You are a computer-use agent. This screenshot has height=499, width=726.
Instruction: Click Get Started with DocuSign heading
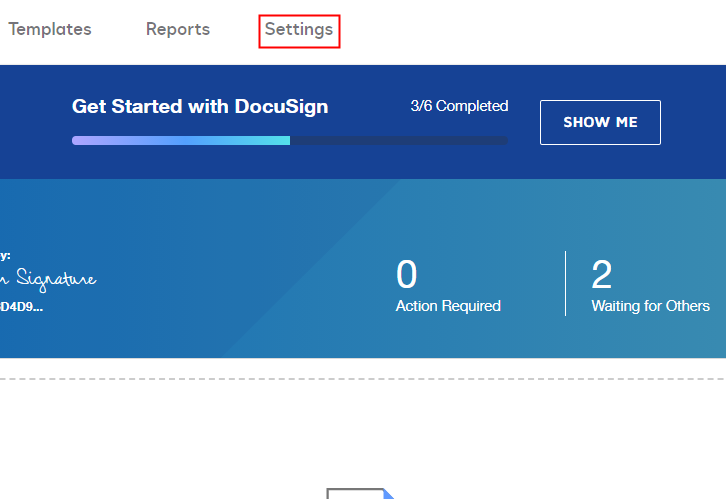point(200,106)
